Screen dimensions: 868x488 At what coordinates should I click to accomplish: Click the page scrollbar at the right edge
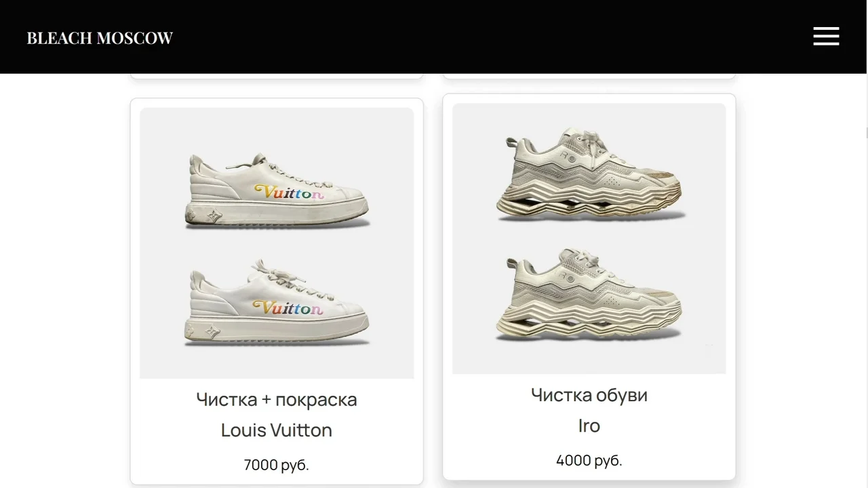click(x=867, y=131)
